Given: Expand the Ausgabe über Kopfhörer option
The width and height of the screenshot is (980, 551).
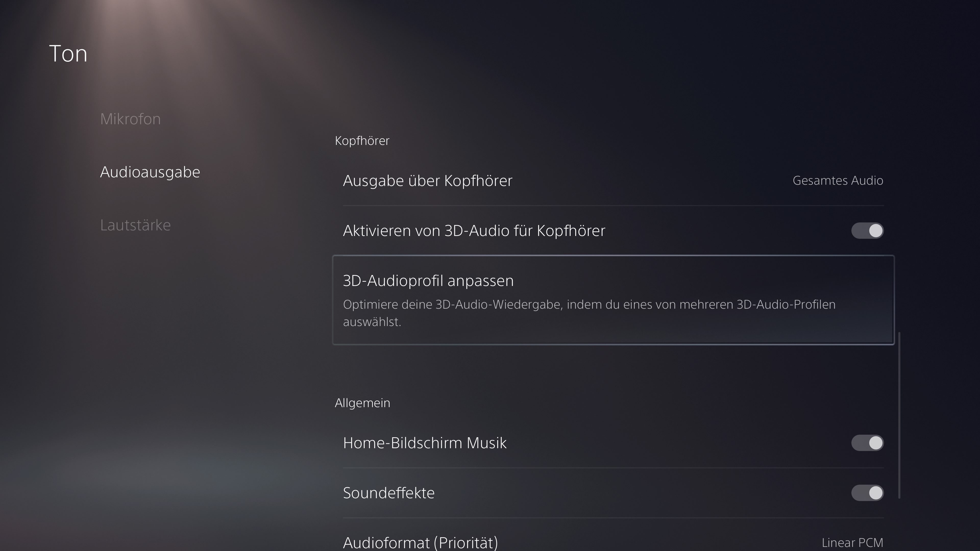Looking at the screenshot, I should (x=427, y=181).
